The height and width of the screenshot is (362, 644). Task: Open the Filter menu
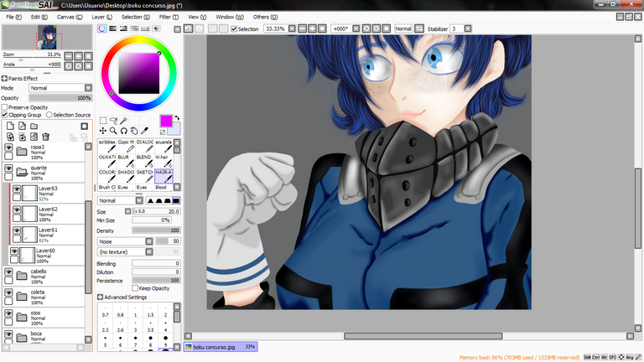pos(169,17)
